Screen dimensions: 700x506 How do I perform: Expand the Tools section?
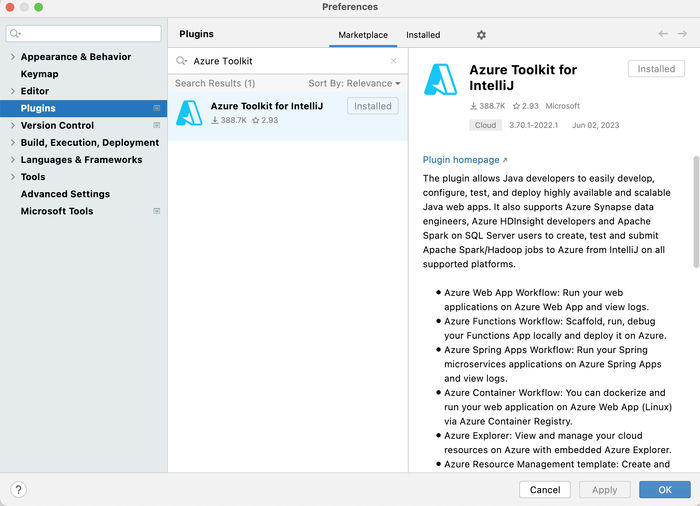click(12, 177)
